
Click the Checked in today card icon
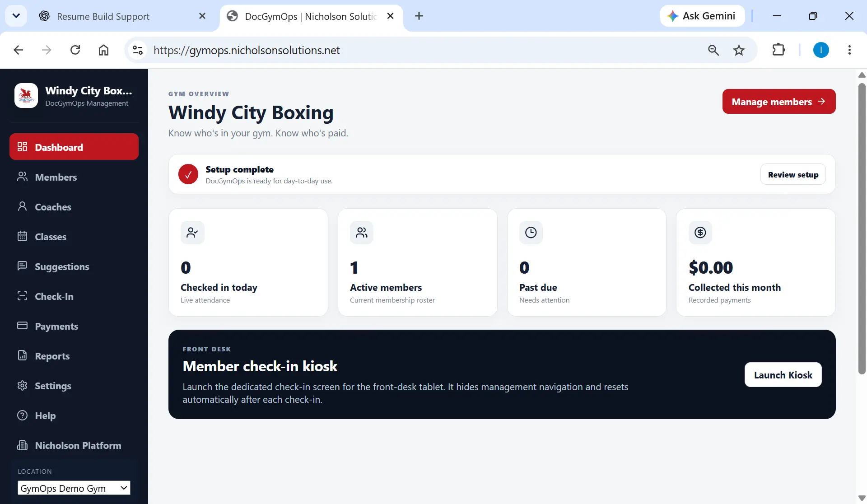[x=192, y=233]
